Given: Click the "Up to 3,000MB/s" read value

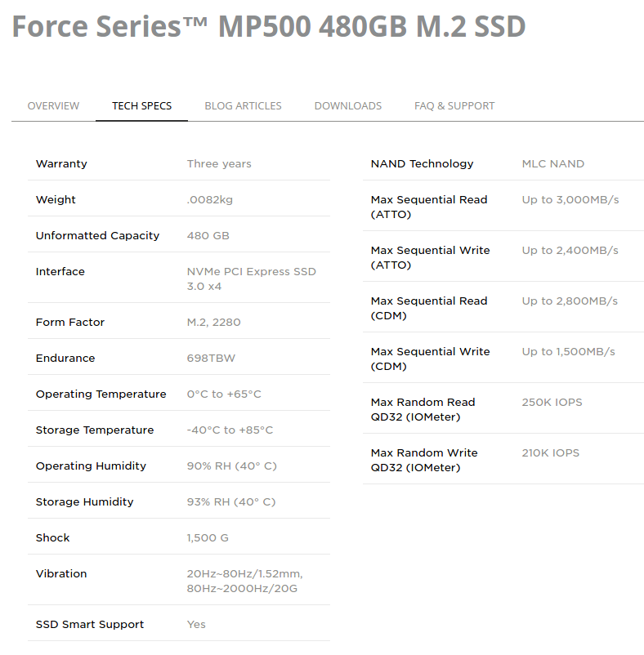Looking at the screenshot, I should click(570, 199).
